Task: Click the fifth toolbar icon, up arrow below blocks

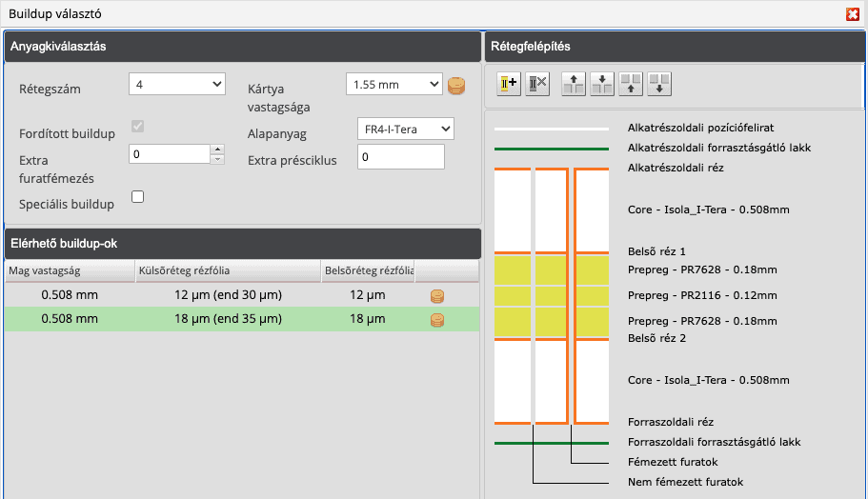Action: 631,84
